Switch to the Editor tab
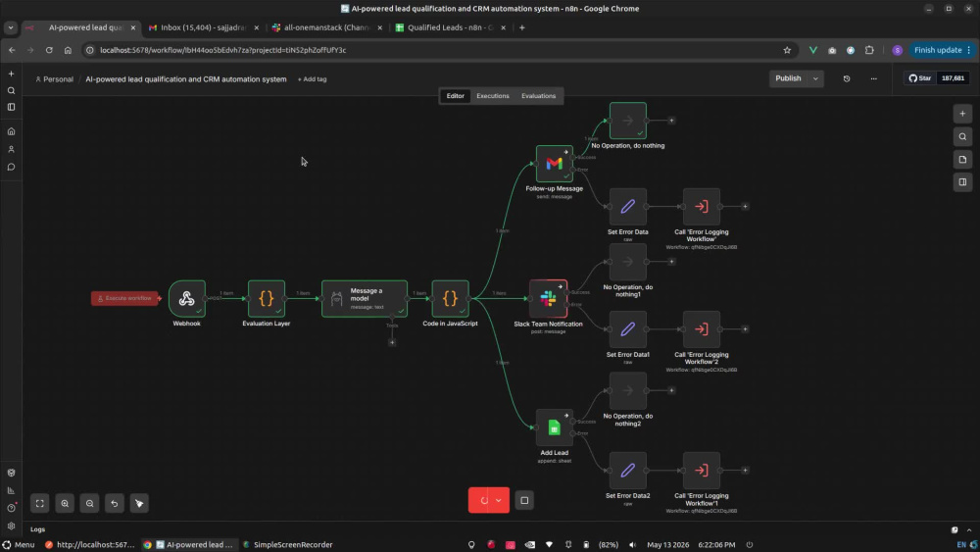 [x=455, y=96]
